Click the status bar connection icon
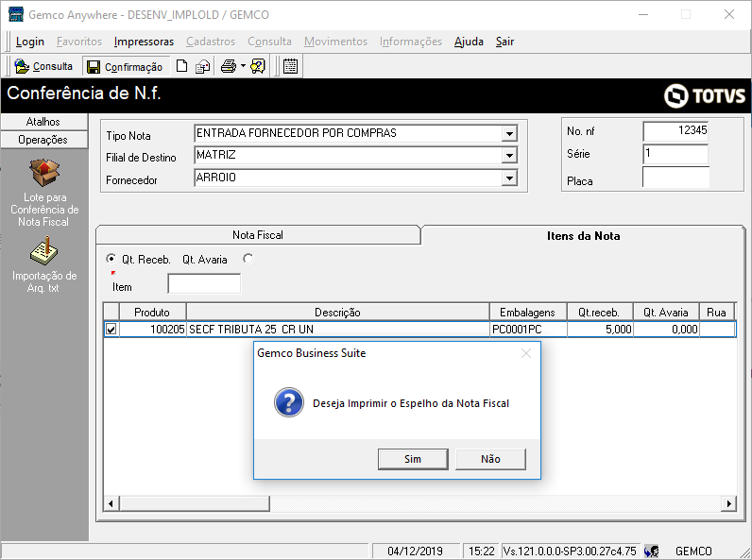 coord(652,551)
